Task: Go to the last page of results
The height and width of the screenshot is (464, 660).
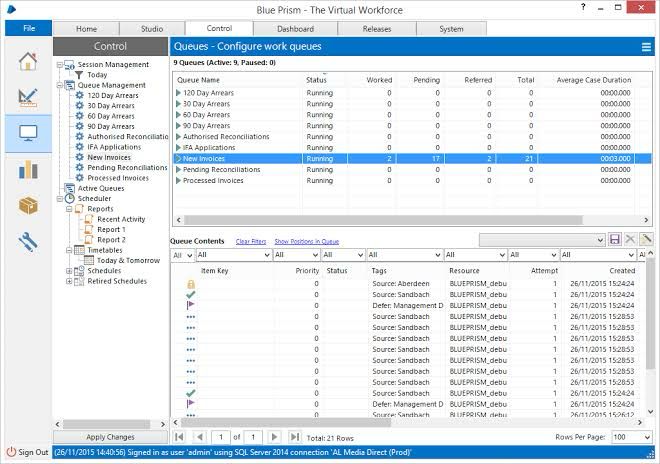Action: (295, 437)
